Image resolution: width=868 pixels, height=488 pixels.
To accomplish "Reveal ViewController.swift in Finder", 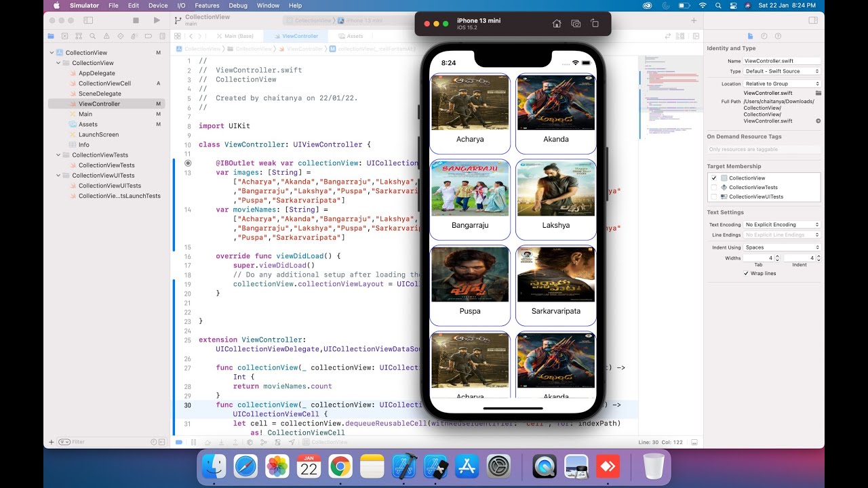I will [x=818, y=121].
